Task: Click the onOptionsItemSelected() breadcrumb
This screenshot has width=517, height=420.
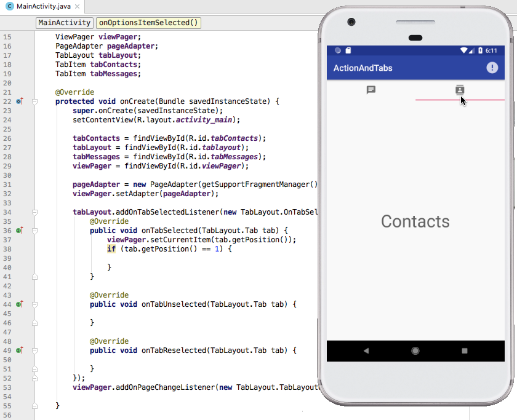Action: click(x=148, y=23)
